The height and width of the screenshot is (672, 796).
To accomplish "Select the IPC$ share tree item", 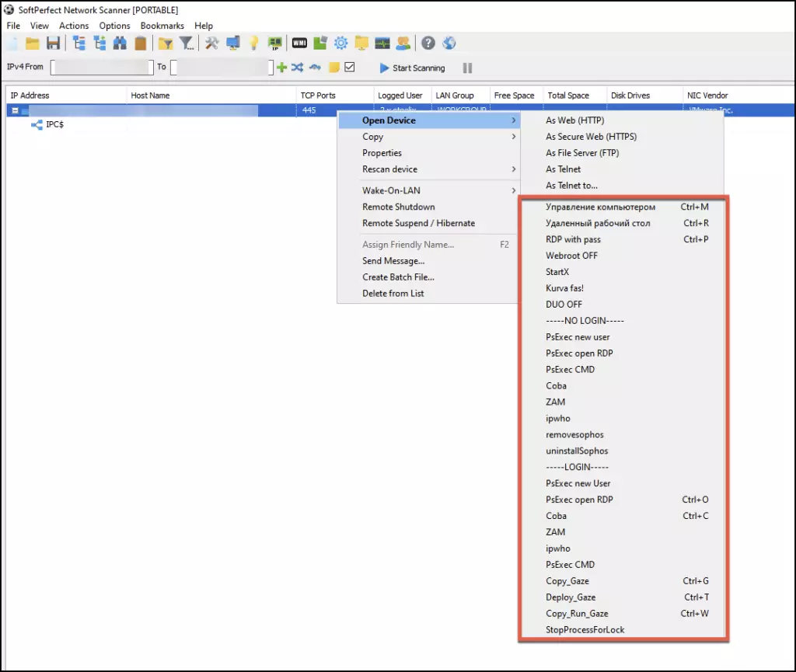I will [x=54, y=124].
